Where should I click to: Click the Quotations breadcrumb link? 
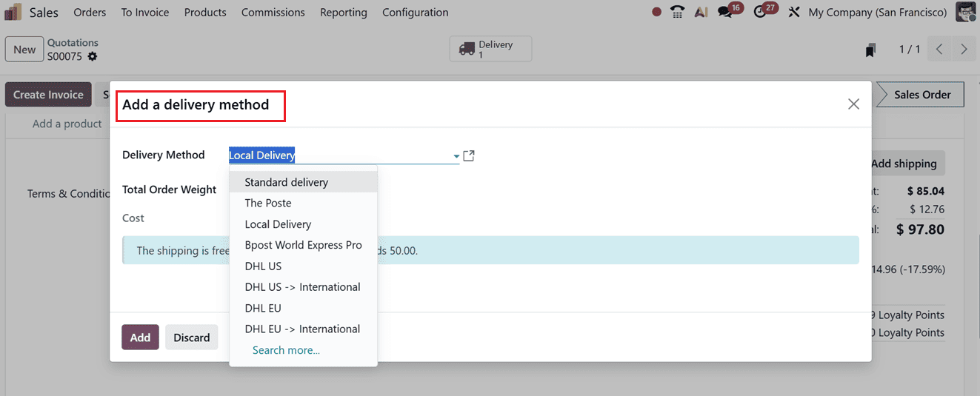pos(73,43)
